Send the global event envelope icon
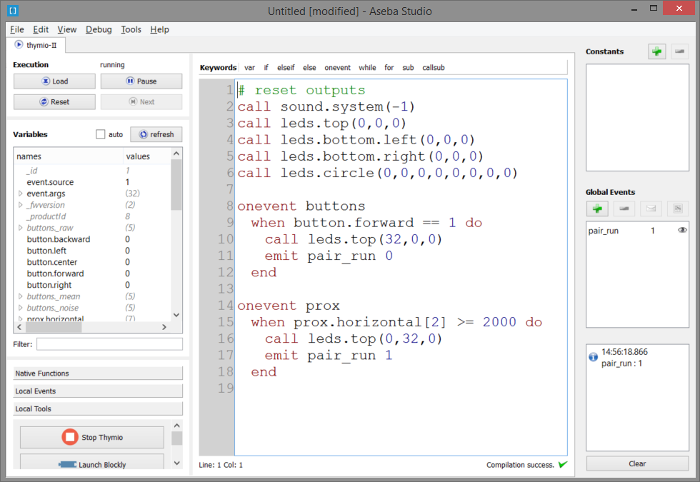This screenshot has height=482, width=700. point(651,208)
